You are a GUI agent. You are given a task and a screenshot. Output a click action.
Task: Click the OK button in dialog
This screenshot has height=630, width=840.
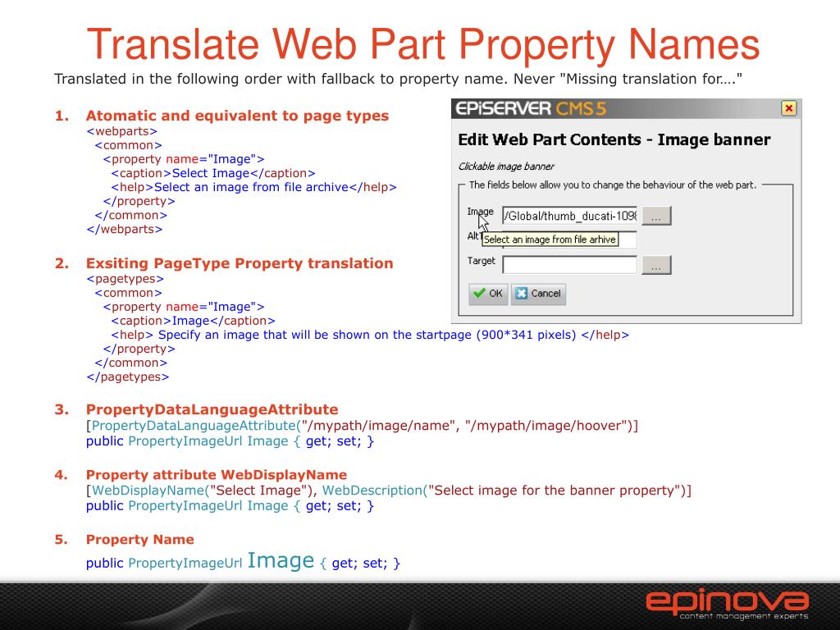488,294
